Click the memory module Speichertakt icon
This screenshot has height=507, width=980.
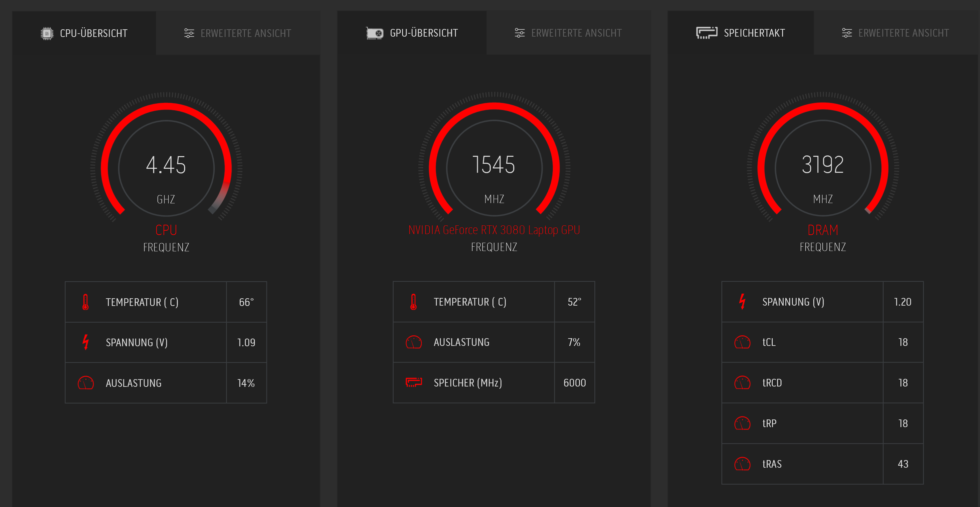(706, 33)
